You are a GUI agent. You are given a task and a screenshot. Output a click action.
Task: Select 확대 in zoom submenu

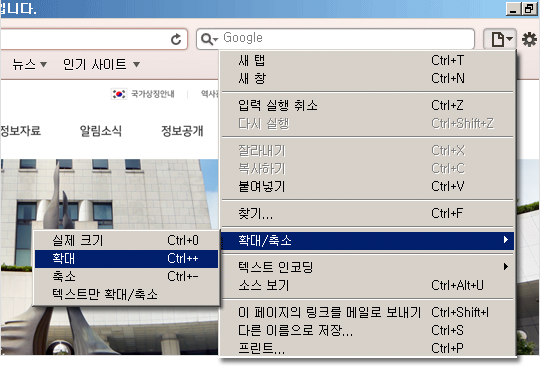coord(126,259)
